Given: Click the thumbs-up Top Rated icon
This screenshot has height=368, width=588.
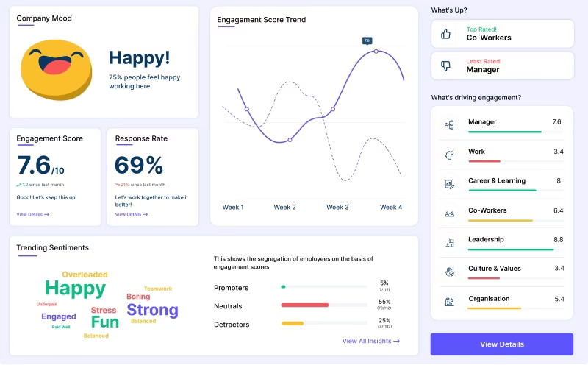Looking at the screenshot, I should click(x=445, y=34).
